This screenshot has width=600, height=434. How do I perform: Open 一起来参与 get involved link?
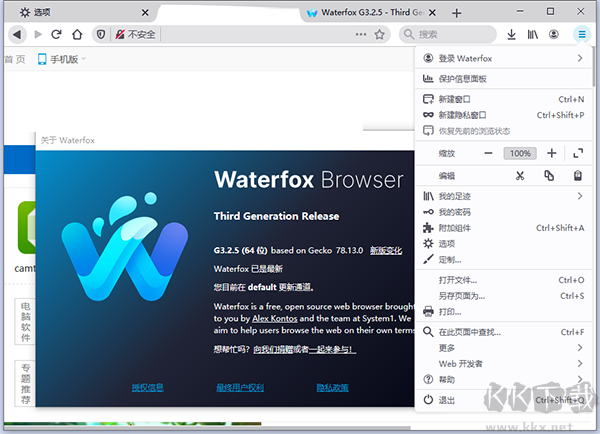pyautogui.click(x=333, y=349)
